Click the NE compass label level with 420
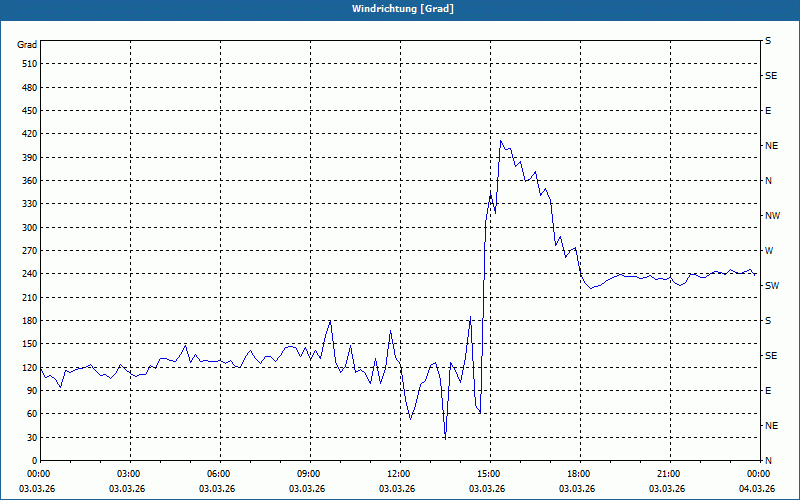 point(771,146)
